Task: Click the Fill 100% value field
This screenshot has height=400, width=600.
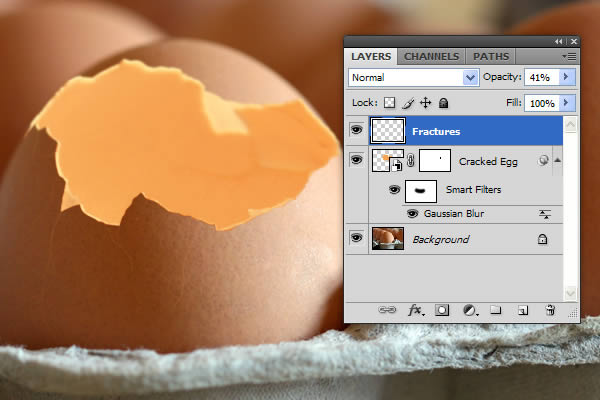Action: coord(541,103)
